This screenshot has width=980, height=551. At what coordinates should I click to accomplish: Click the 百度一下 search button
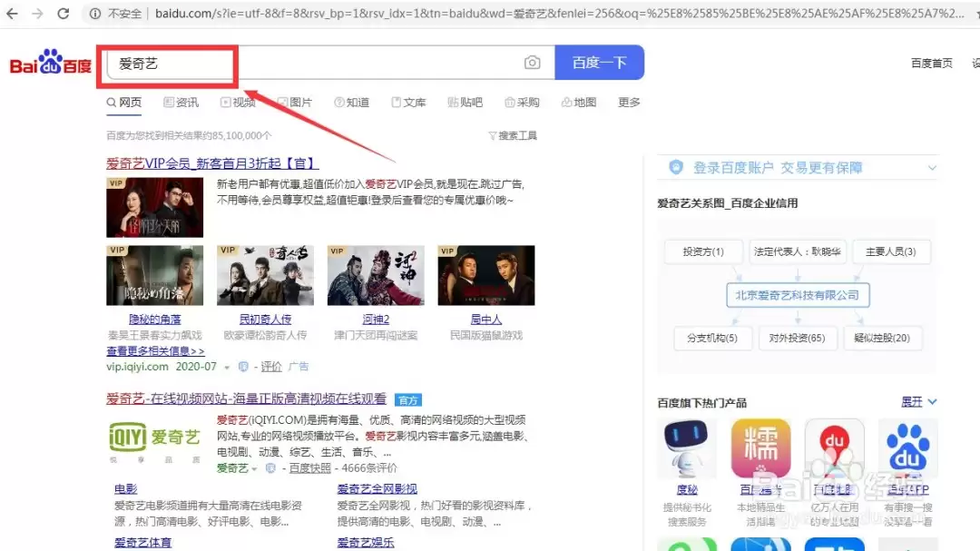[600, 63]
